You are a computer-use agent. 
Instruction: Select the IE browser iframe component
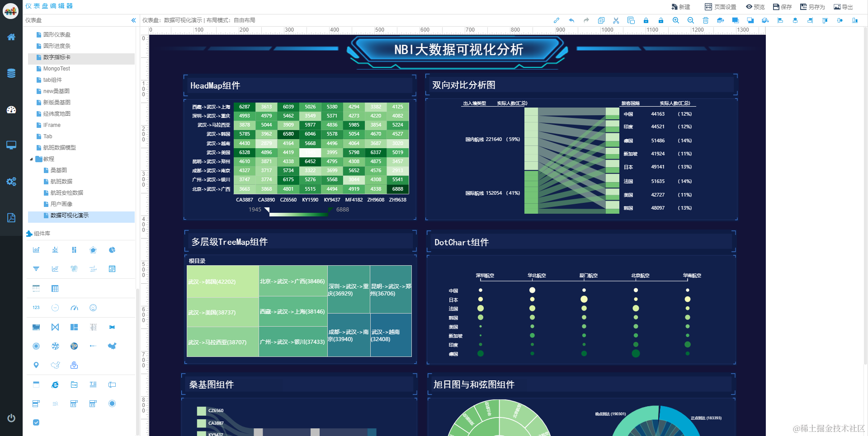point(55,384)
